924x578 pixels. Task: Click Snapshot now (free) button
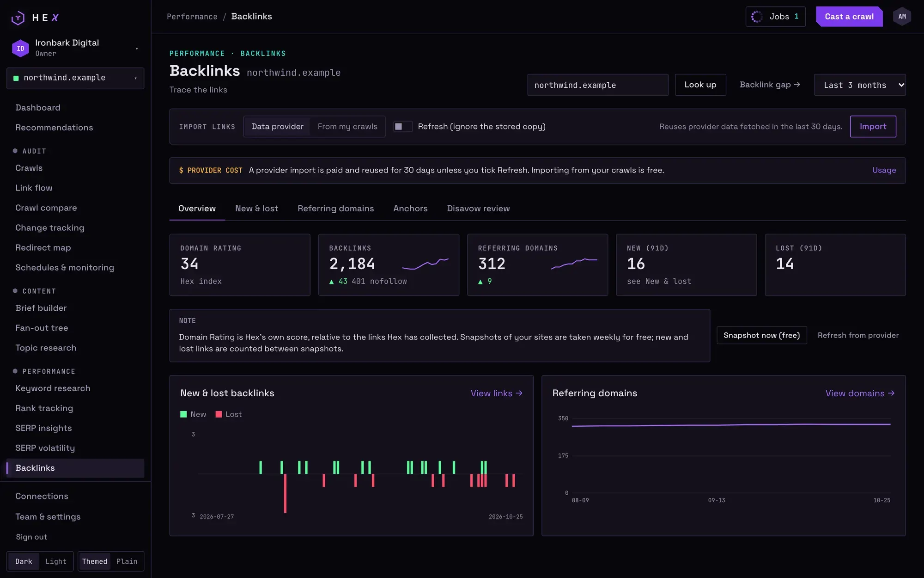761,335
